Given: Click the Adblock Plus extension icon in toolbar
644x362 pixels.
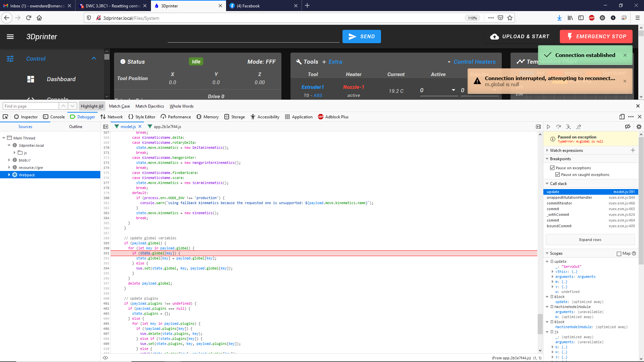Looking at the screenshot, I should pyautogui.click(x=592, y=18).
